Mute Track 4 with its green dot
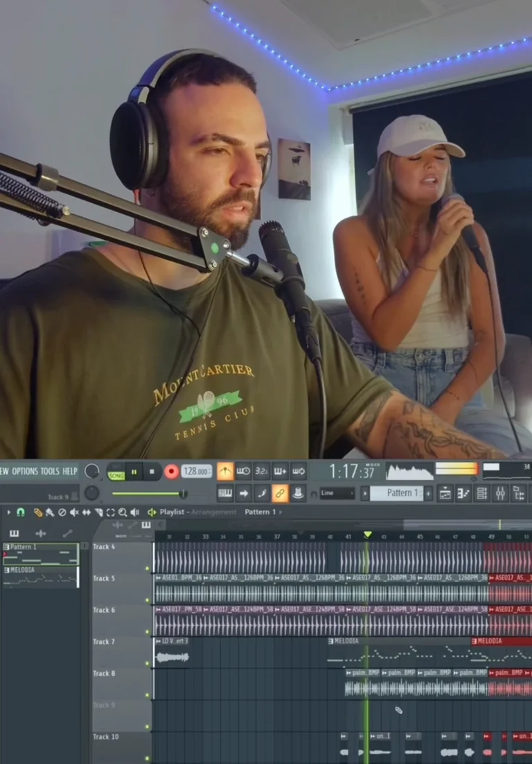 pos(147,568)
